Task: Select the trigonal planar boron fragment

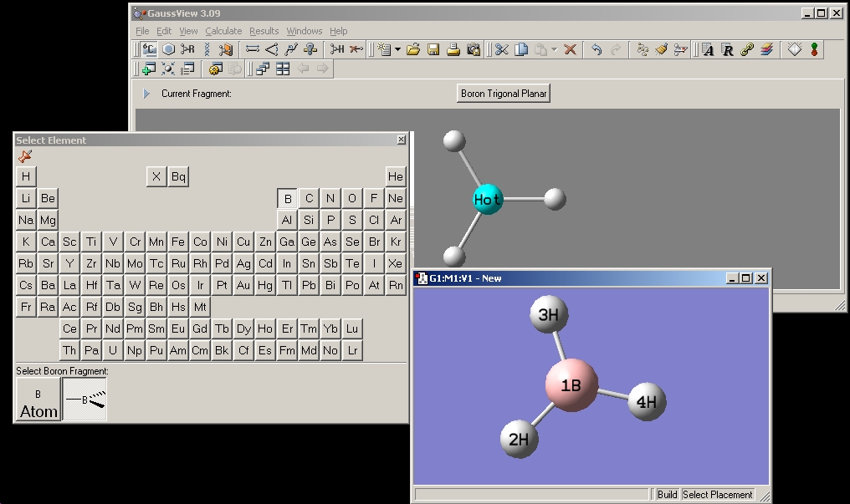Action: pos(85,399)
